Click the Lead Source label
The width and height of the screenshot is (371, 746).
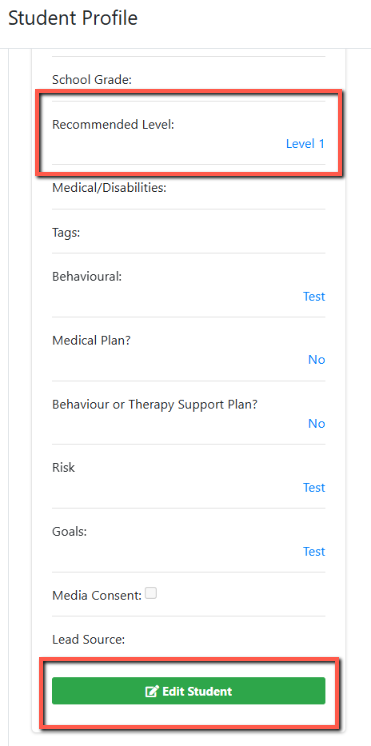click(x=88, y=640)
